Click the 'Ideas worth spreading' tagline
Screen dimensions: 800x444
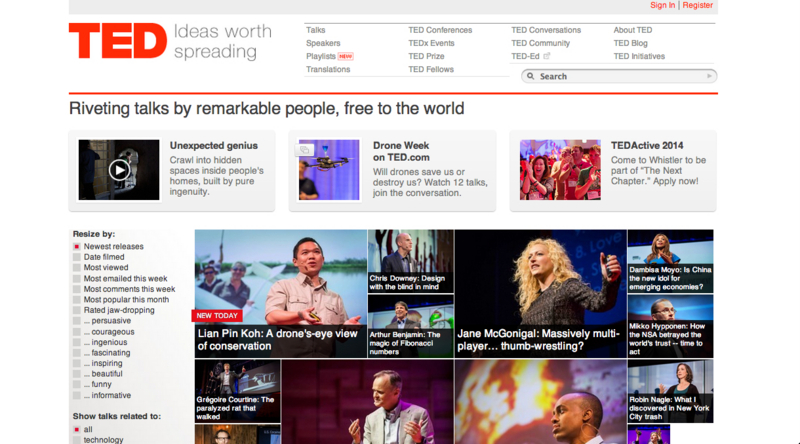coord(222,41)
